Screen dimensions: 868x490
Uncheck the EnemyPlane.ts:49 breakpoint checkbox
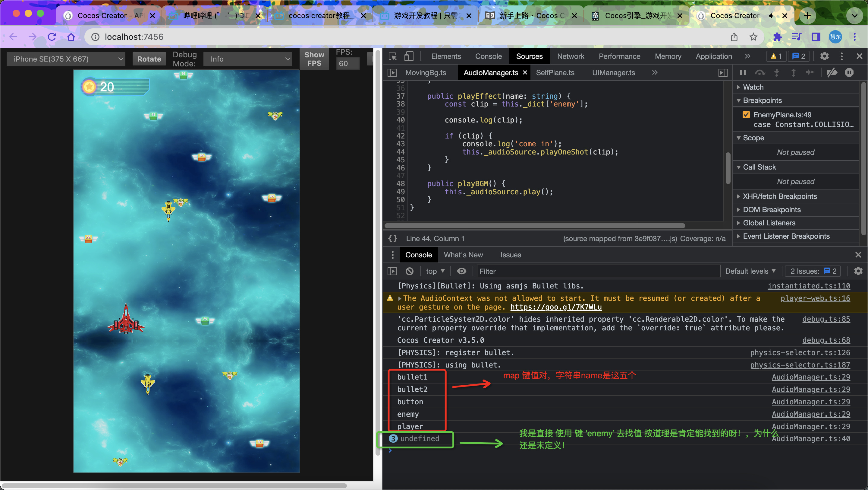pos(746,115)
